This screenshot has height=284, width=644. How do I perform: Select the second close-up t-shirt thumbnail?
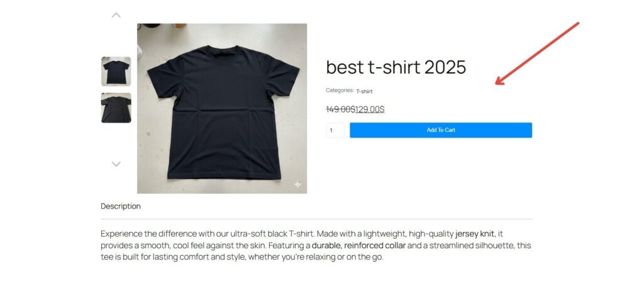(116, 108)
